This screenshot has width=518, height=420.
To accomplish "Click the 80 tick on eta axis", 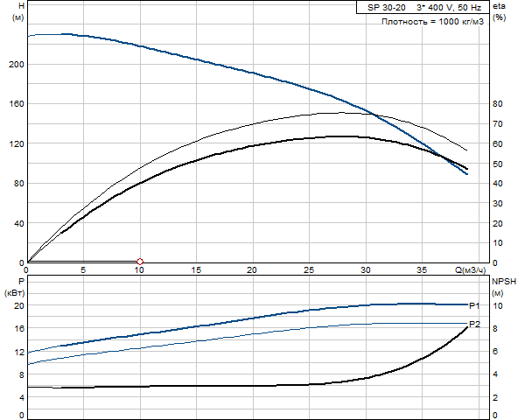I will (x=498, y=104).
